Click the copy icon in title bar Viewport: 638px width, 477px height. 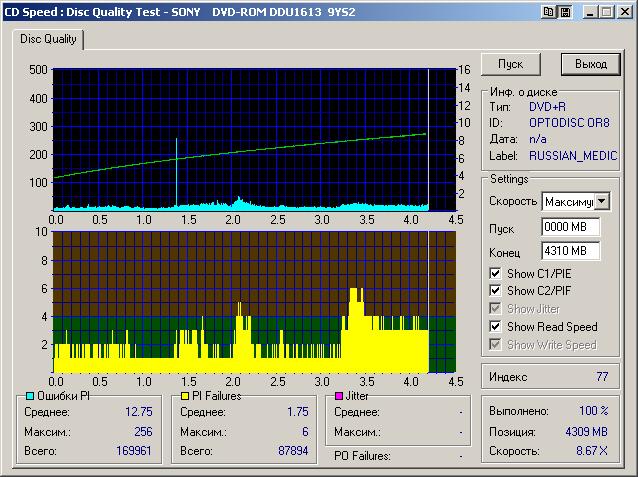pyautogui.click(x=549, y=12)
